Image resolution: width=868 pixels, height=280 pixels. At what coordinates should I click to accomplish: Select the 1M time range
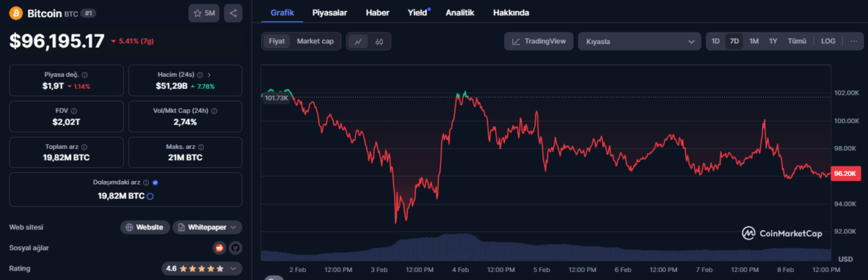(754, 41)
